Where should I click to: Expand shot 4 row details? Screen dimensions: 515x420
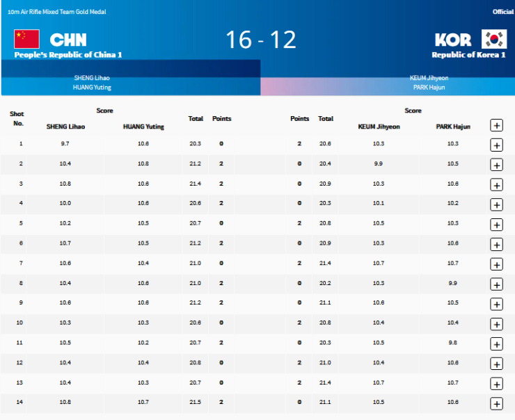click(x=496, y=204)
